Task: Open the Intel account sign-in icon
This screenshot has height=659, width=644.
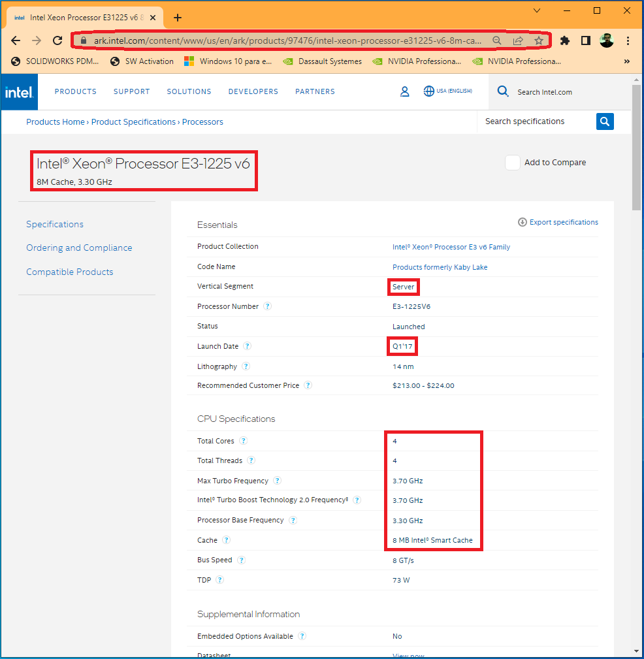Action: pos(404,91)
